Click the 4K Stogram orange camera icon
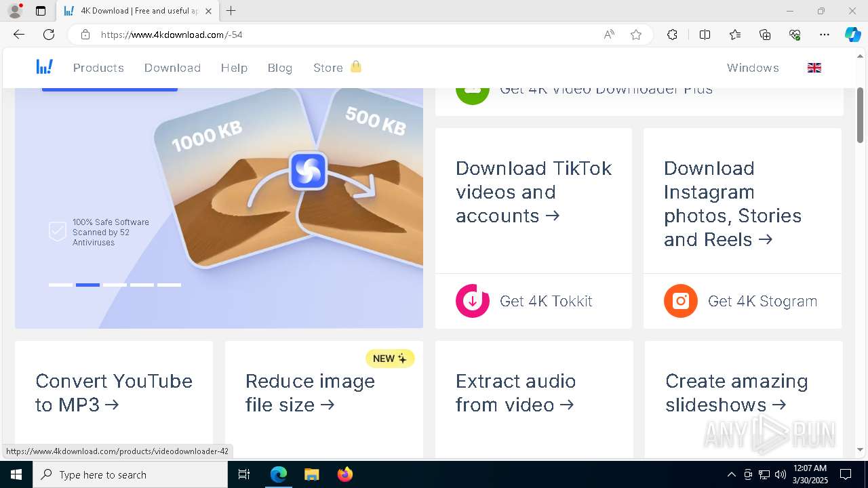Viewport: 868px width, 488px height. click(681, 301)
